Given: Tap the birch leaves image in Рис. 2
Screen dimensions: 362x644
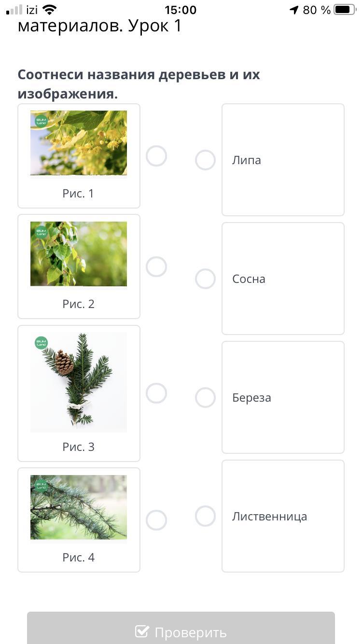Looking at the screenshot, I should tap(79, 254).
